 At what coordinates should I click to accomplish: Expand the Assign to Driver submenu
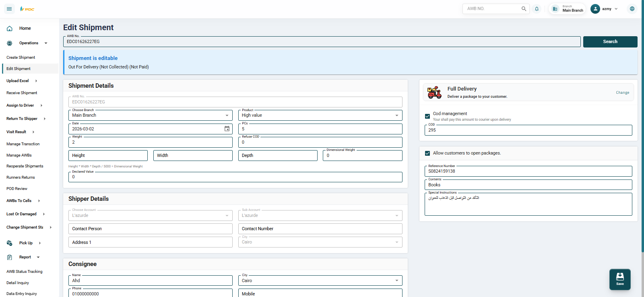click(x=41, y=105)
